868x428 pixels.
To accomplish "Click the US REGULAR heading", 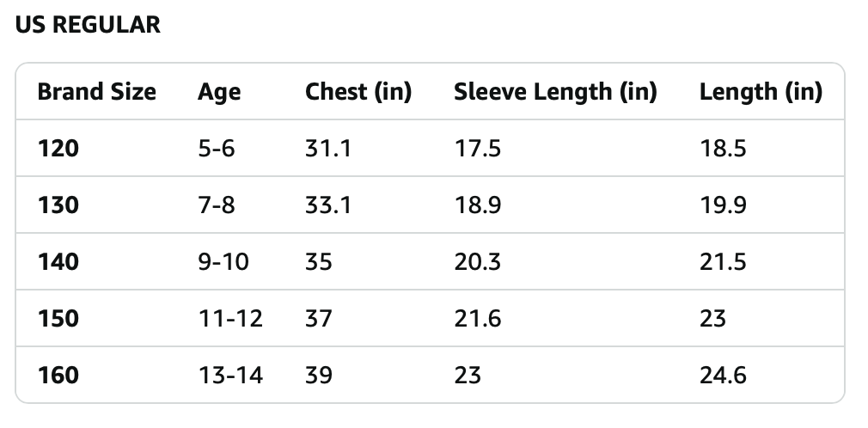I will click(89, 25).
